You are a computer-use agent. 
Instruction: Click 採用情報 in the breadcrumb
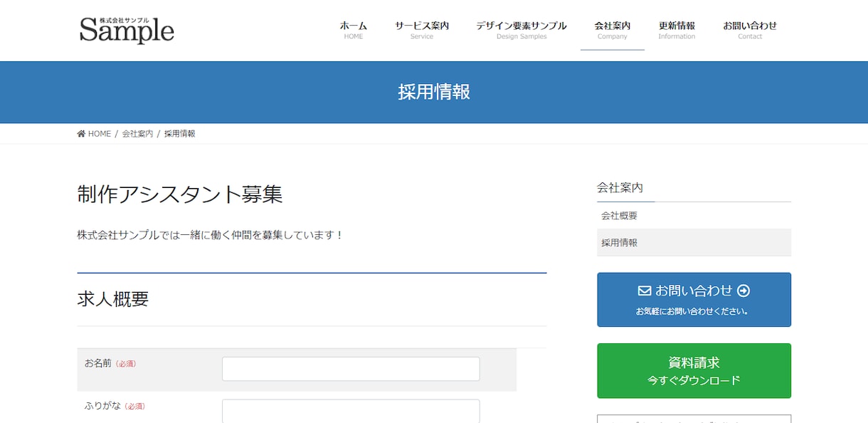180,133
